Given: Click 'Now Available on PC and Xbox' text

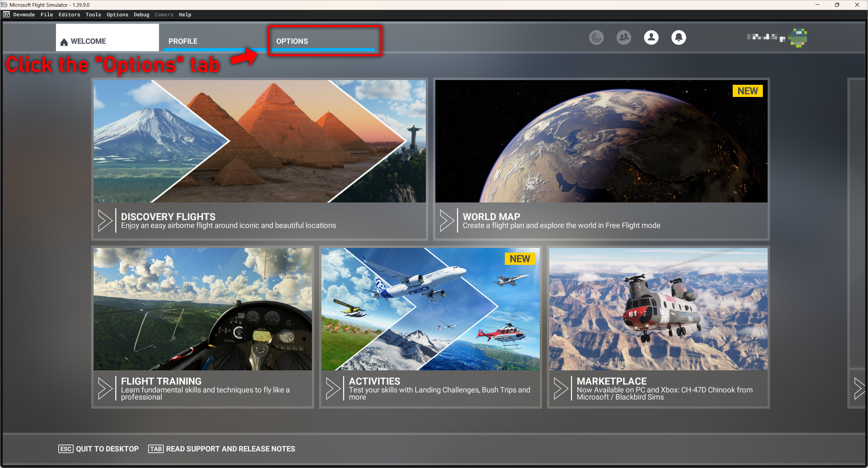Looking at the screenshot, I should (665, 393).
